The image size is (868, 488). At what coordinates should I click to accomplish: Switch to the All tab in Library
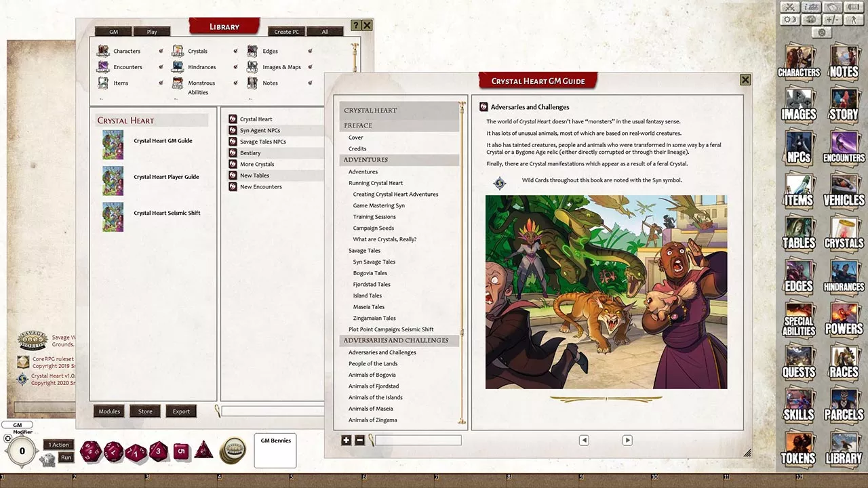[325, 32]
